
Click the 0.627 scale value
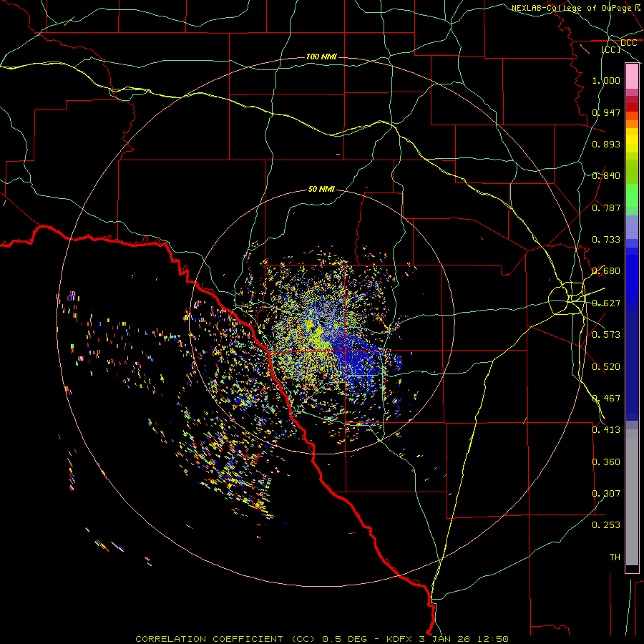pos(606,303)
